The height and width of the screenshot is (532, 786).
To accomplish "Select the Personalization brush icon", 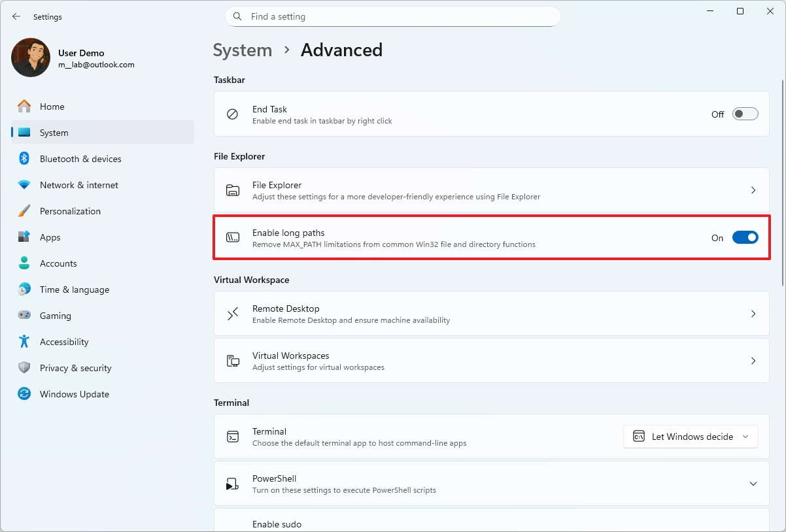I will 24,210.
